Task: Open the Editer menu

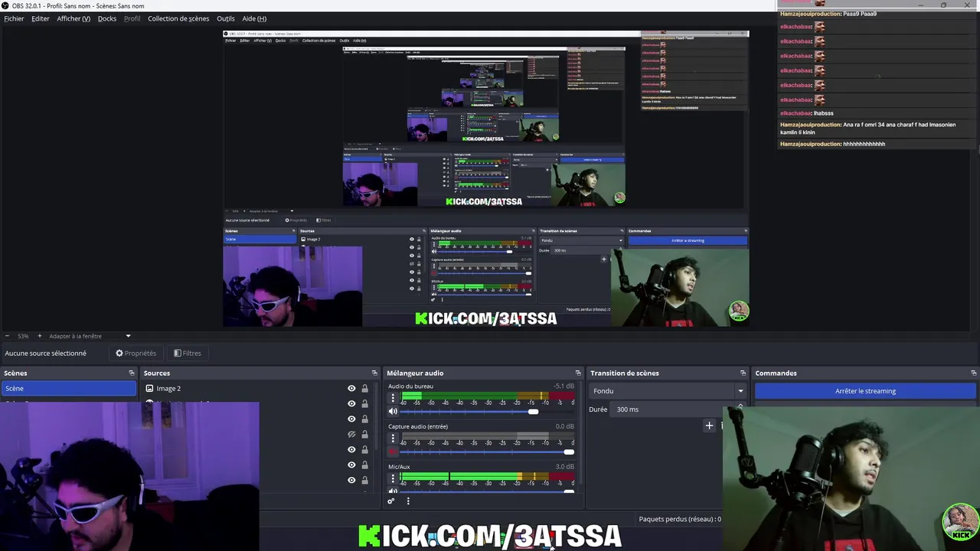Action: [41, 18]
